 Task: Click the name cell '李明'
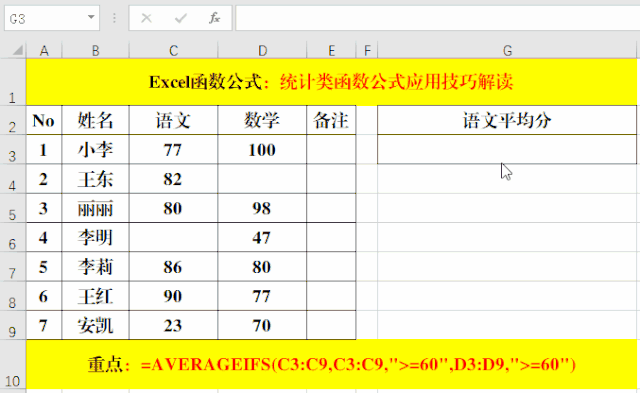(x=96, y=238)
